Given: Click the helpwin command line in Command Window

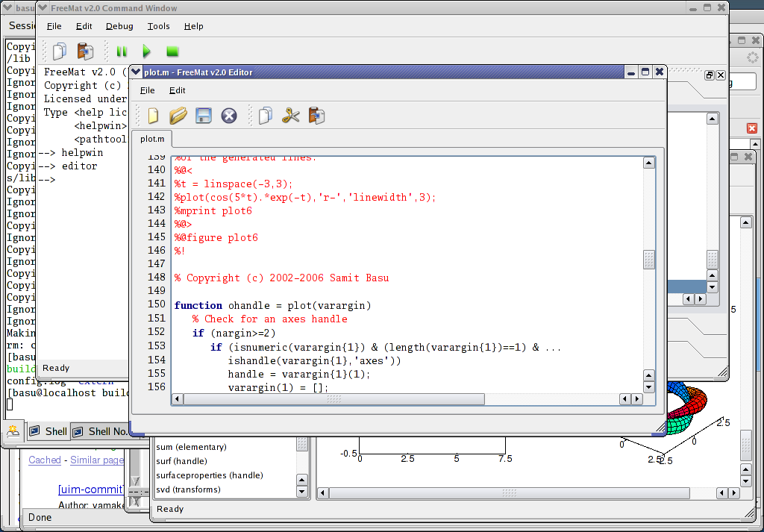Looking at the screenshot, I should pos(71,152).
